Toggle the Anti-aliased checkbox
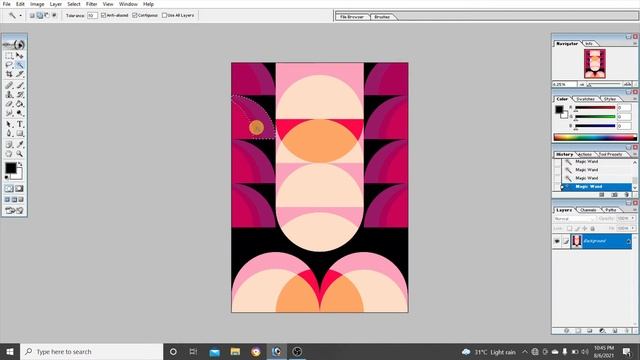The width and height of the screenshot is (640, 360). [103, 15]
